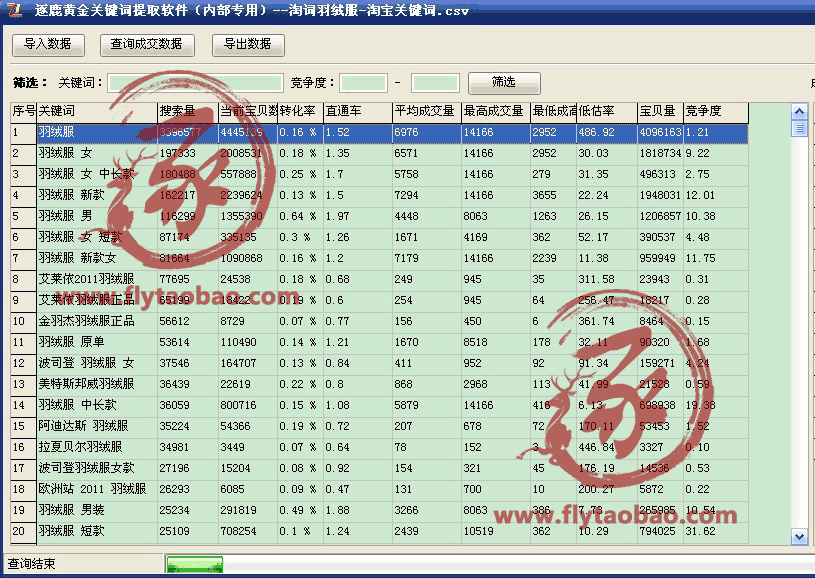The width and height of the screenshot is (815, 578).
Task: Select keyword 羽绒服 新款 in row 4
Action: click(x=72, y=195)
